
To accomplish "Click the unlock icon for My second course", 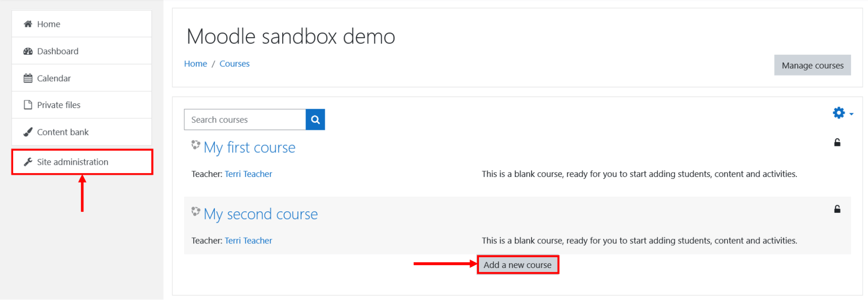I will (837, 209).
